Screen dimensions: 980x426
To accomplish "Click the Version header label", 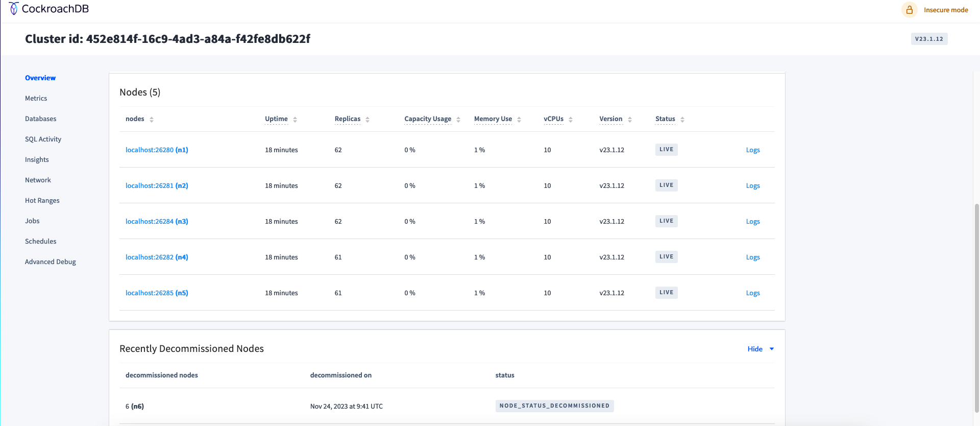I will (x=611, y=119).
